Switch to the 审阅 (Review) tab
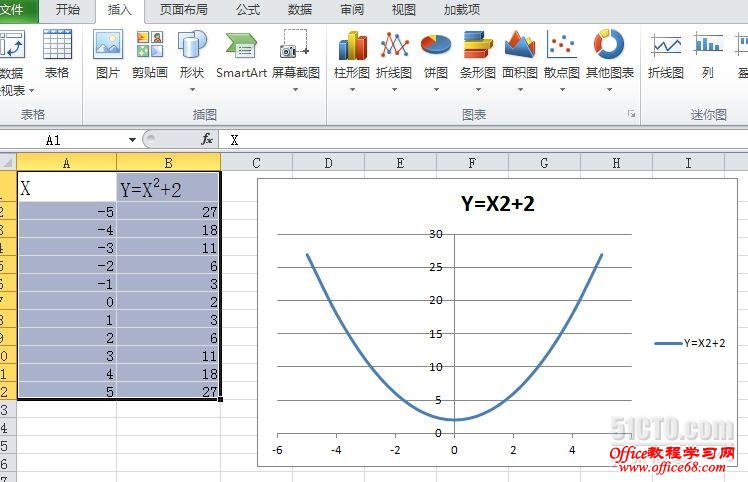This screenshot has width=748, height=482. [352, 10]
